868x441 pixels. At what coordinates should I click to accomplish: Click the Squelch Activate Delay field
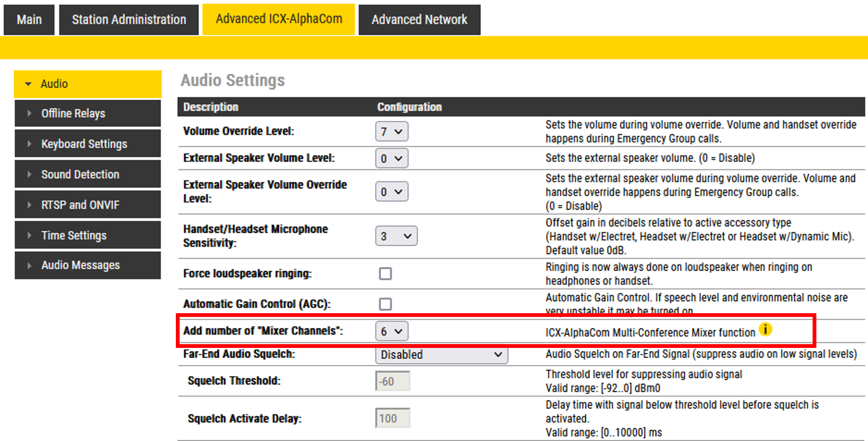(393, 418)
